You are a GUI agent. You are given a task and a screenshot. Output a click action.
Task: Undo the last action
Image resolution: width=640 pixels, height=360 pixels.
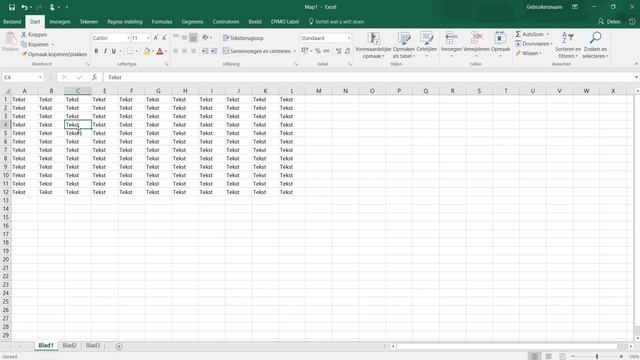[x=24, y=7]
